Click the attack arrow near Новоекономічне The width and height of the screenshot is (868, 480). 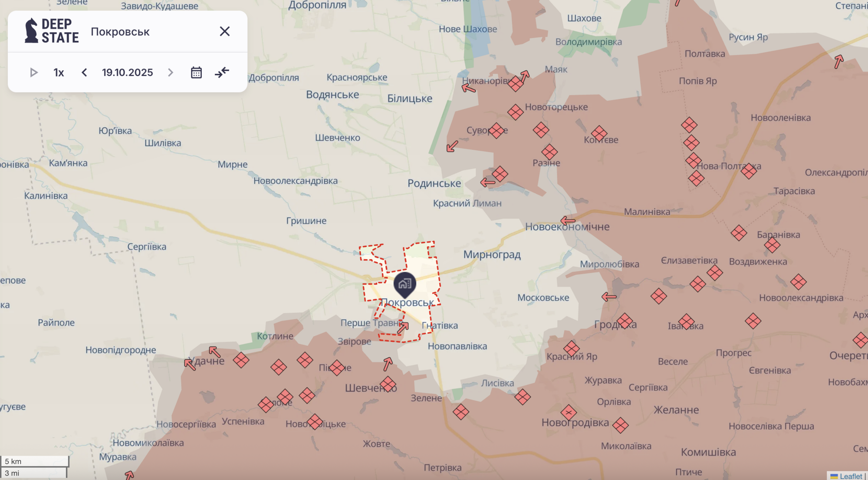point(568,221)
